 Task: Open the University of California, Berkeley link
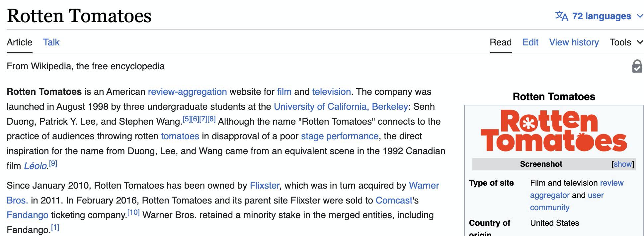341,107
